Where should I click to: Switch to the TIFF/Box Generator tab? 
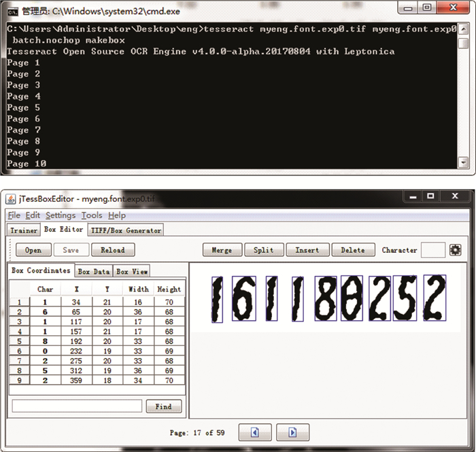[125, 230]
